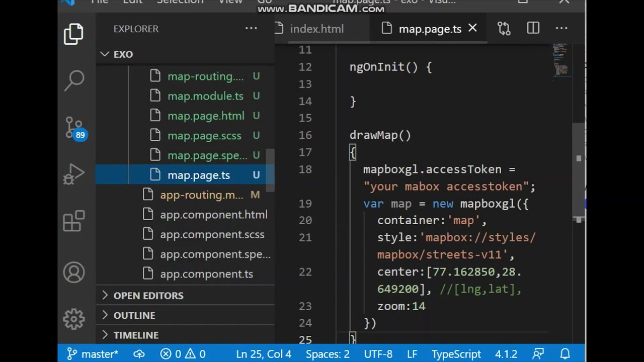
Task: Click line number 22 in gutter
Action: (305, 272)
